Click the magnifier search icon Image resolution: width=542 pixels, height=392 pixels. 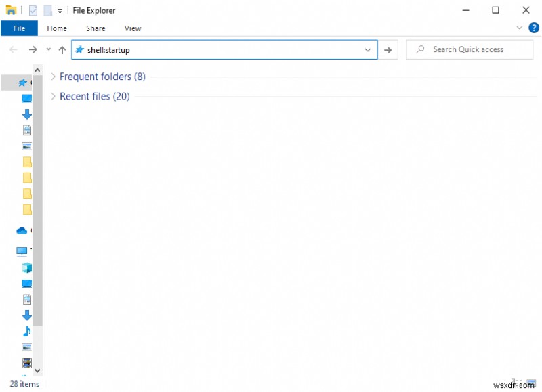tap(420, 49)
